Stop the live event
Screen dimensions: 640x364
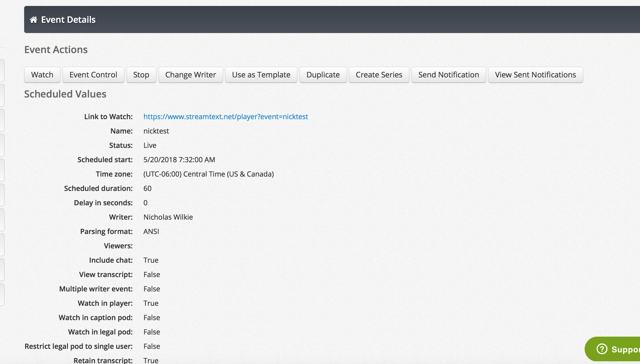141,75
